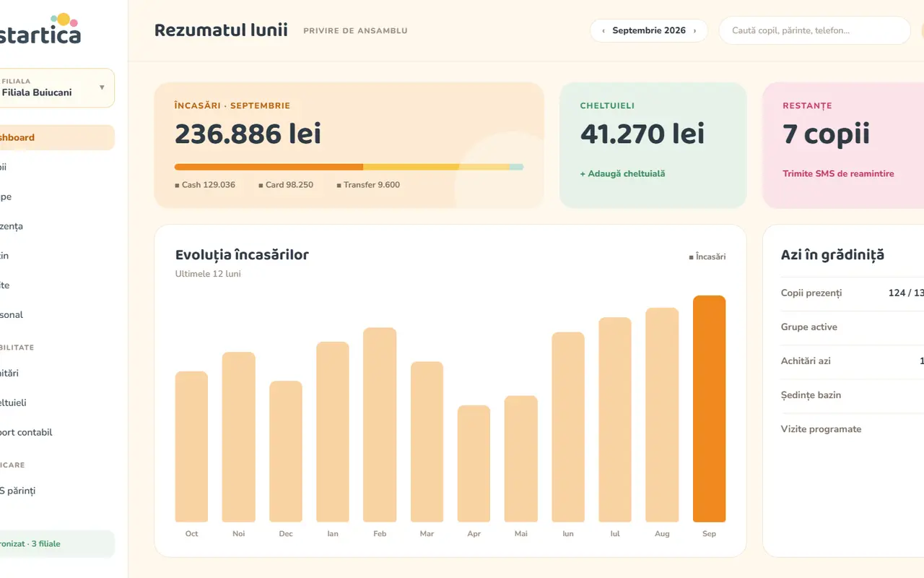Screen dimensions: 924x578
Task: Open the Cheltuieli sidebar item
Action: [56, 402]
